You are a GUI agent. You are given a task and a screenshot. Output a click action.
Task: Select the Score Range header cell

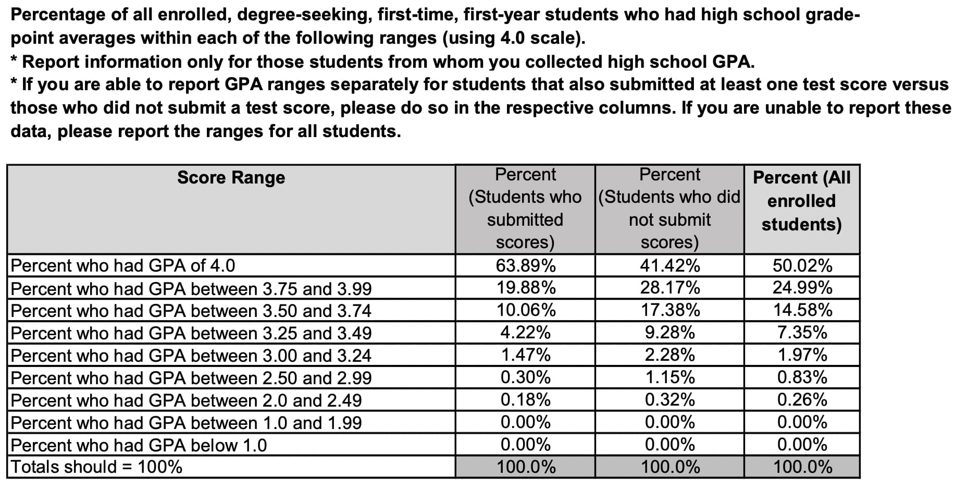pos(231,210)
